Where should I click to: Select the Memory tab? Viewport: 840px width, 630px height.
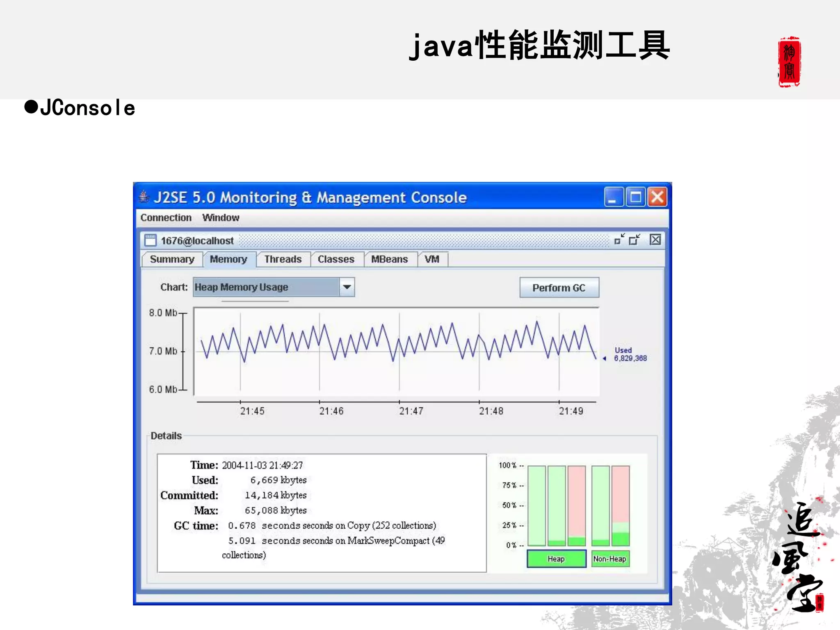pos(229,259)
